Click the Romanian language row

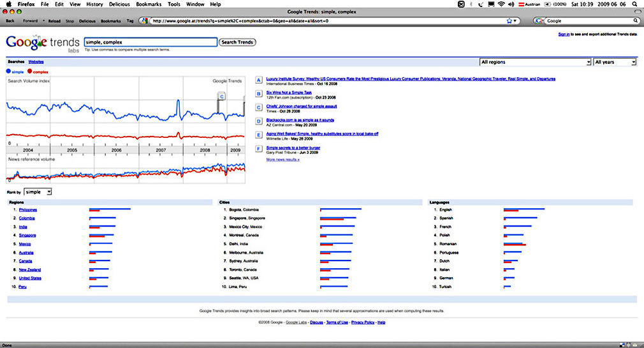click(x=448, y=244)
